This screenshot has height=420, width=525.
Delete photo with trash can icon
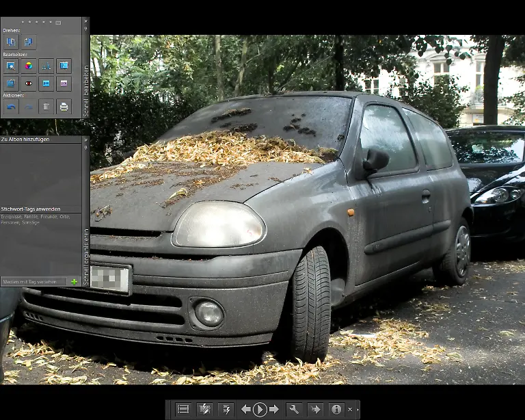[x=46, y=106]
